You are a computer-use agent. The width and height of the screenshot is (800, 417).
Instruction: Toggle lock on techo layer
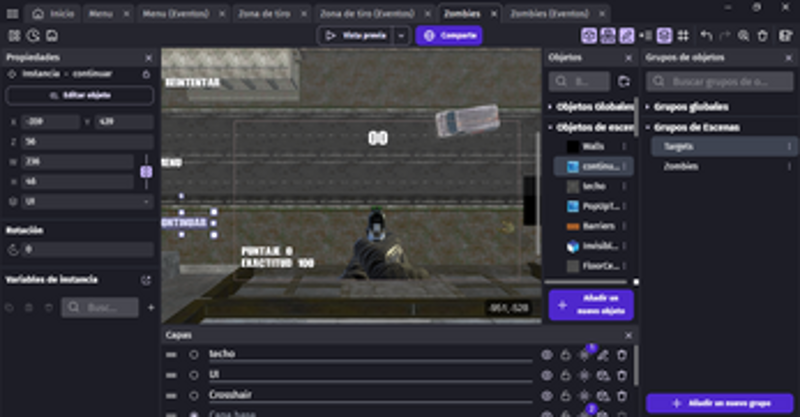click(565, 355)
